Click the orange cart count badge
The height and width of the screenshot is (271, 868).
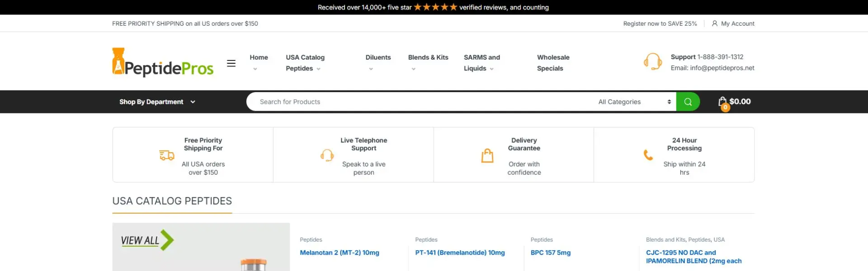click(725, 107)
